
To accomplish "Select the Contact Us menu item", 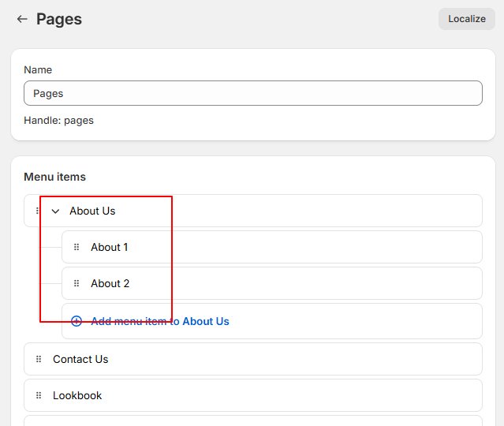I will pyautogui.click(x=80, y=359).
